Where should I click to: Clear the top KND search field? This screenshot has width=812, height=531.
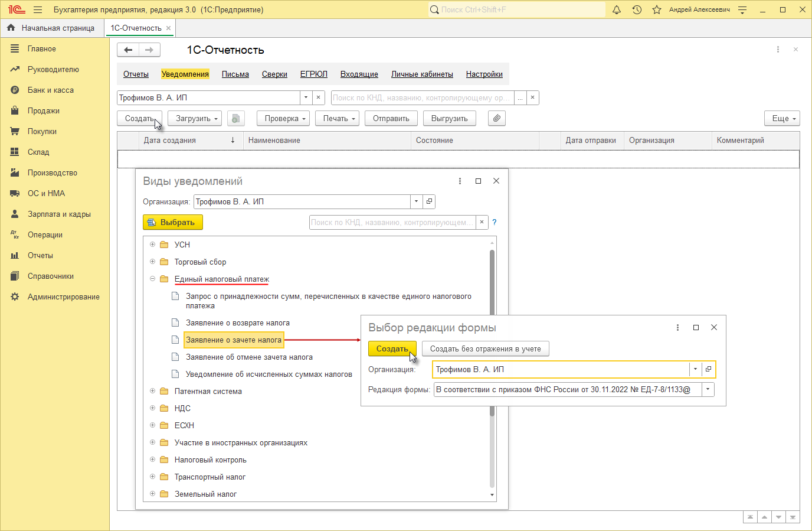[532, 97]
